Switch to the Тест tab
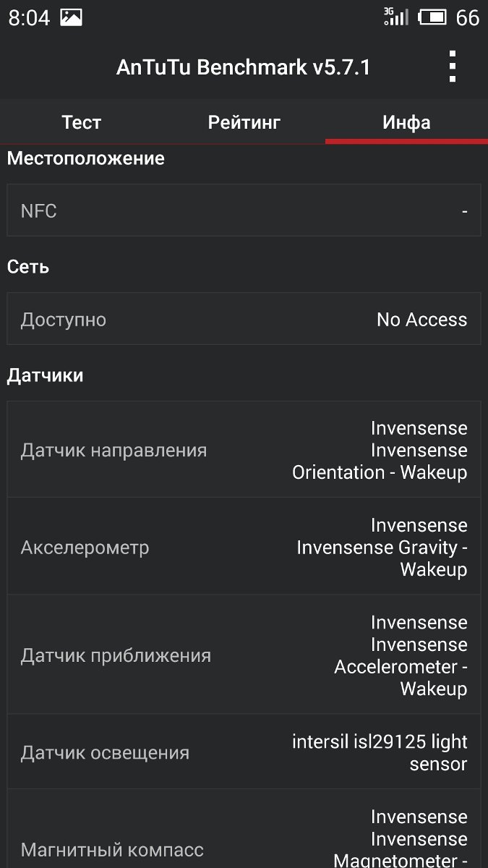The image size is (488, 868). pos(82,122)
